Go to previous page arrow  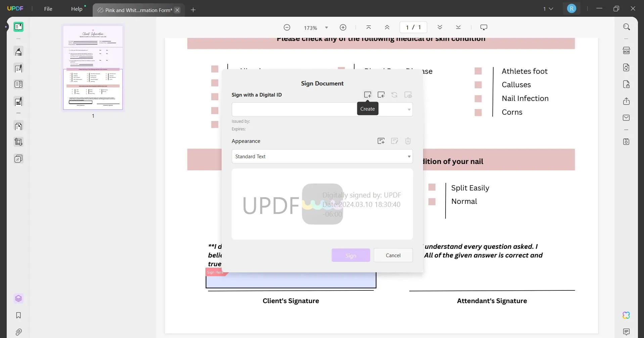387,27
